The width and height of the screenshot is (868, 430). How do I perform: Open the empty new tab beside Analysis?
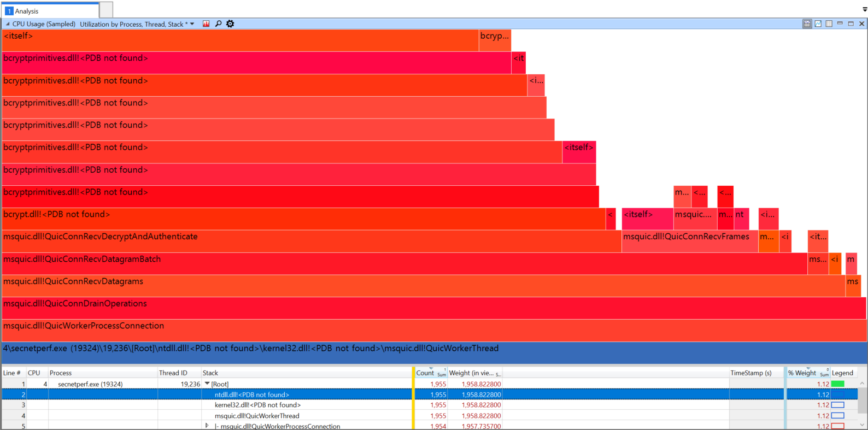[x=106, y=10]
